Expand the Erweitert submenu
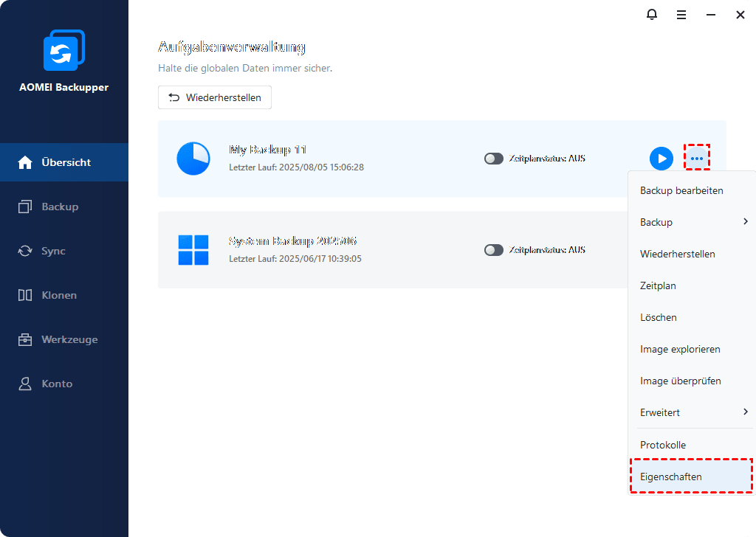The image size is (756, 537). [745, 412]
